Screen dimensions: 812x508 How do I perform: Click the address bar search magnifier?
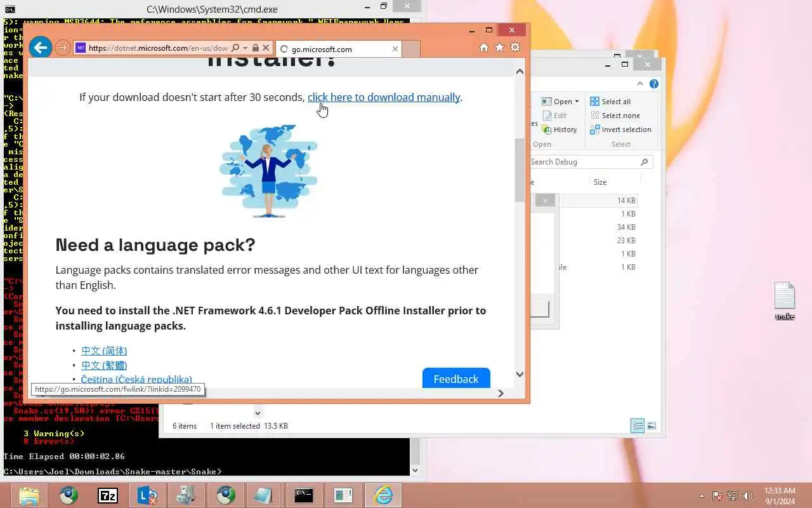click(x=235, y=48)
